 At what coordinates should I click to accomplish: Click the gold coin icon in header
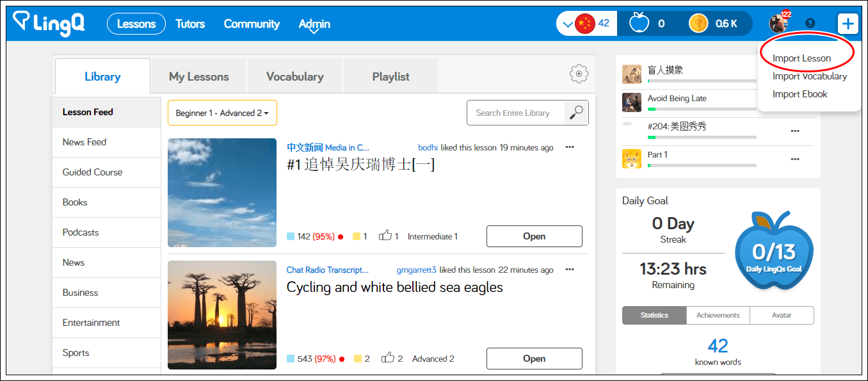coord(698,24)
